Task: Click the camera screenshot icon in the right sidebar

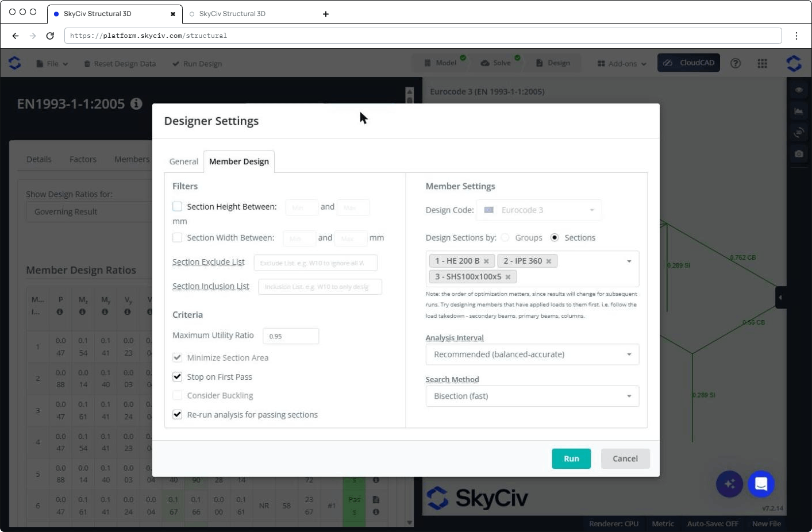Action: pyautogui.click(x=799, y=154)
